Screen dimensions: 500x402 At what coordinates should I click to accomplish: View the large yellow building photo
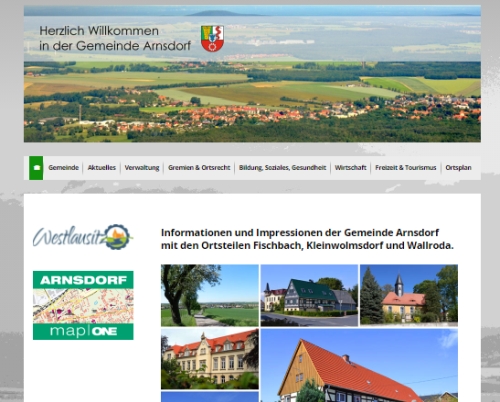tap(210, 359)
